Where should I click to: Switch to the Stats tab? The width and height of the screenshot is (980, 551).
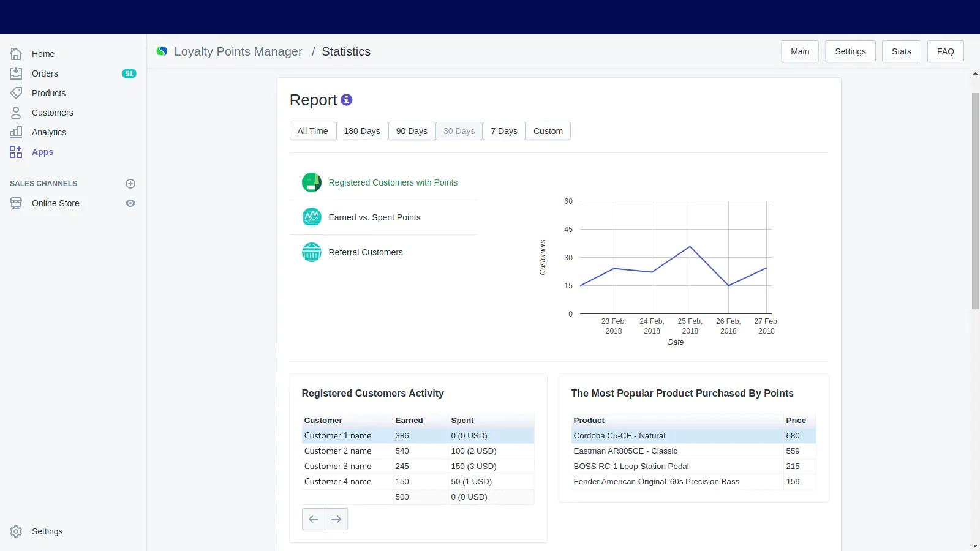(x=901, y=51)
